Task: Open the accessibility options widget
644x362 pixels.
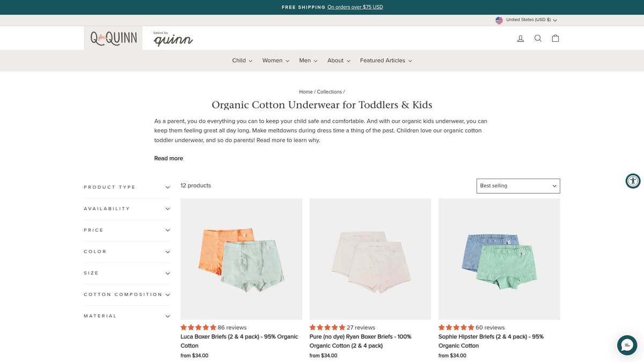Action: coord(633,181)
